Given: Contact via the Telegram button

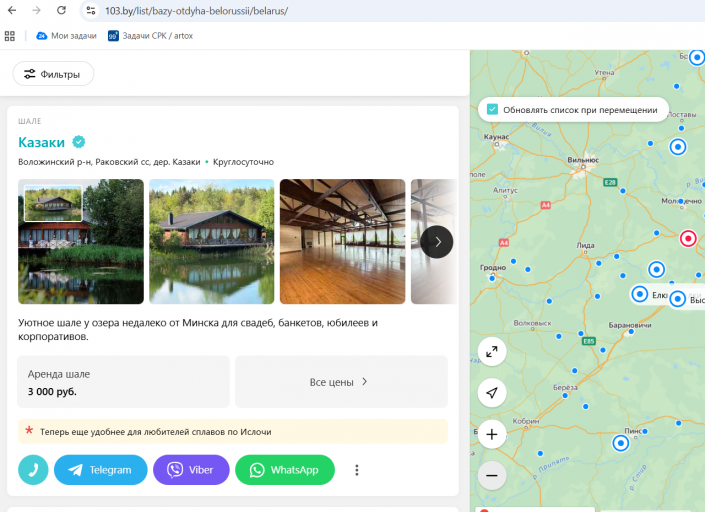Looking at the screenshot, I should click(x=101, y=470).
